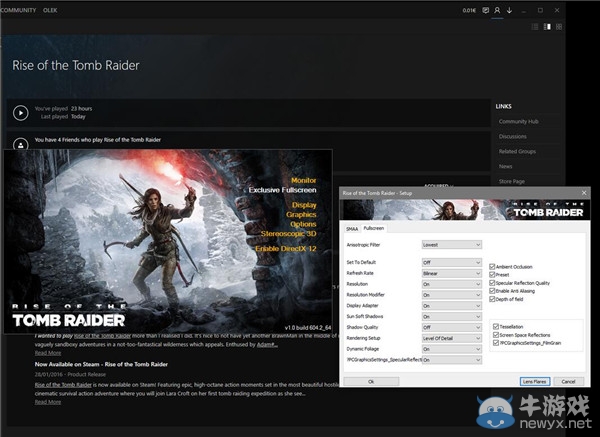Click the 0.01€ wallet balance

tap(469, 10)
